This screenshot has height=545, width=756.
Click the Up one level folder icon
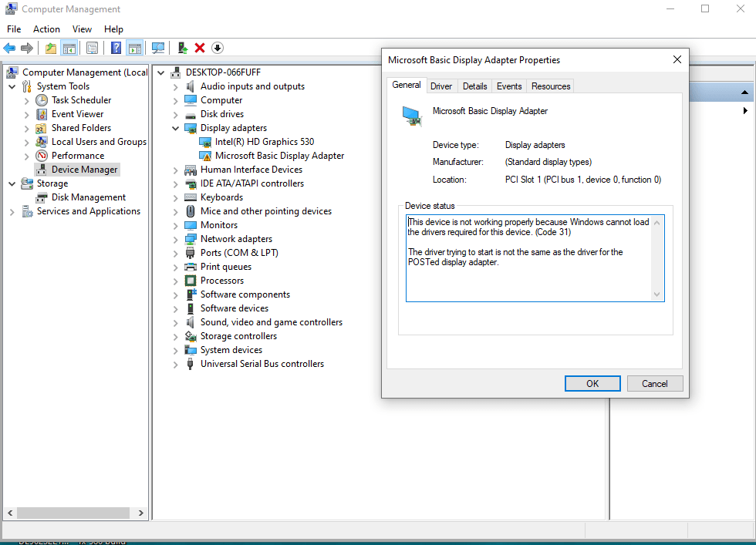[x=51, y=48]
